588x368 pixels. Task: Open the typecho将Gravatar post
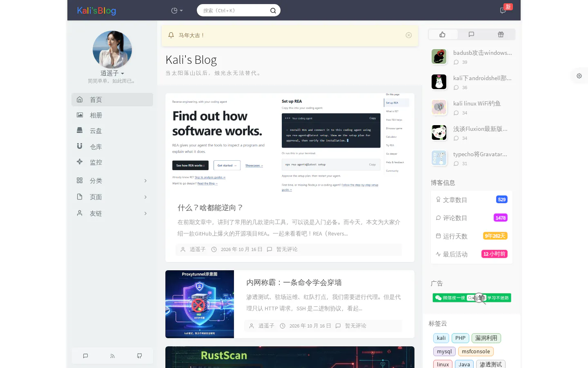480,154
